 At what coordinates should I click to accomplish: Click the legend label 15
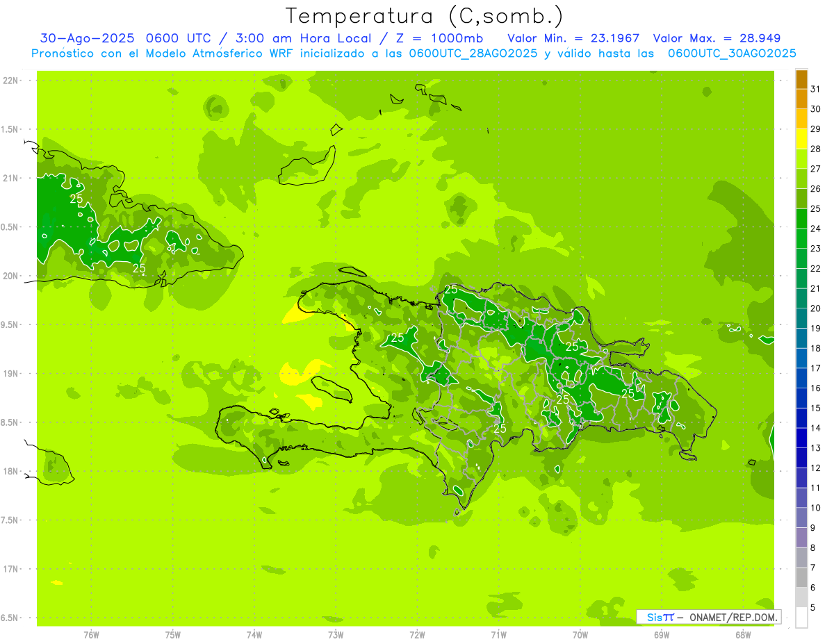815,408
